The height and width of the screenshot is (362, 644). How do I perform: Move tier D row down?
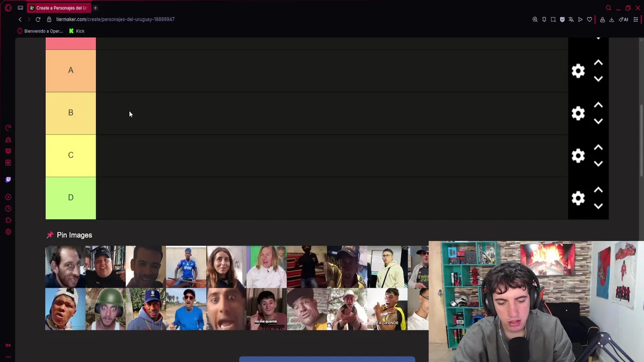click(598, 206)
